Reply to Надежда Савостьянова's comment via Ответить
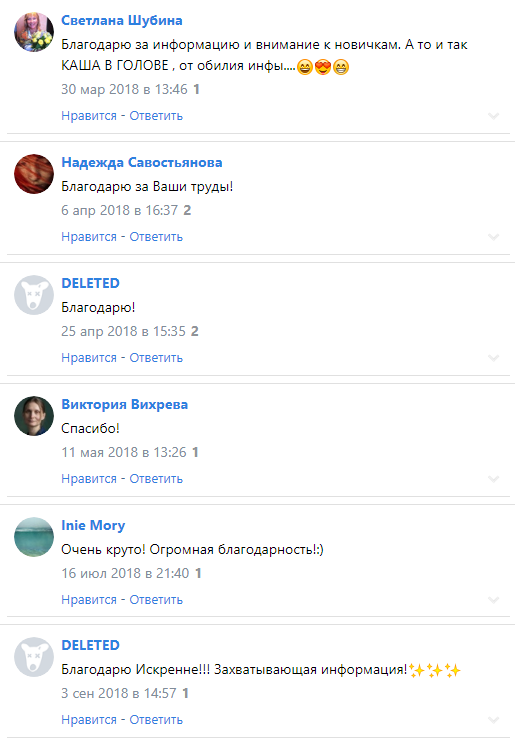515x738 pixels. pyautogui.click(x=156, y=237)
